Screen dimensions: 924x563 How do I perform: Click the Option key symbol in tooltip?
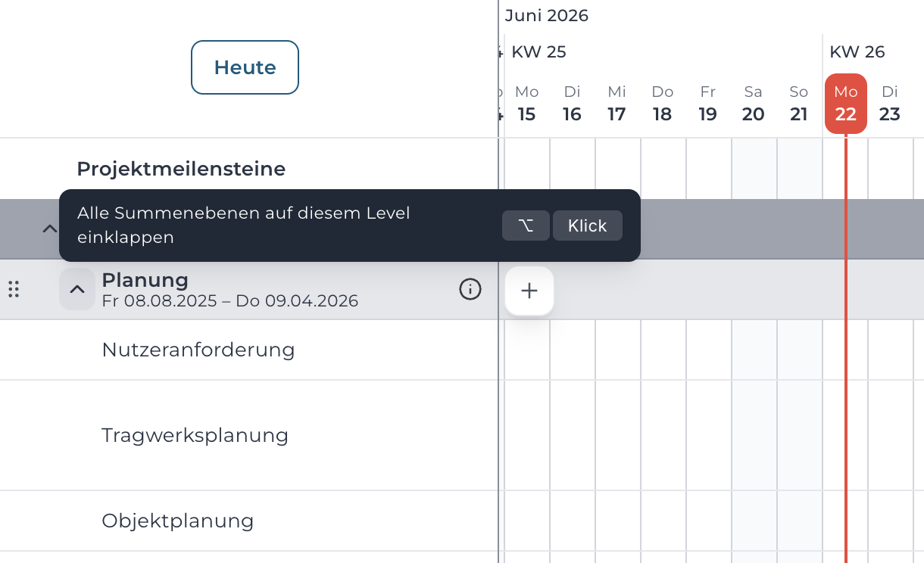526,226
